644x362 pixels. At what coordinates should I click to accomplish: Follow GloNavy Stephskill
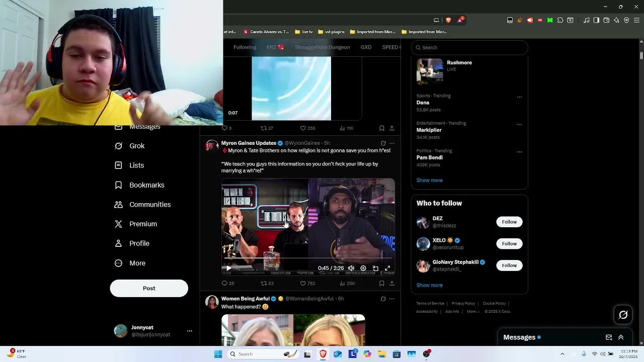[x=509, y=265]
